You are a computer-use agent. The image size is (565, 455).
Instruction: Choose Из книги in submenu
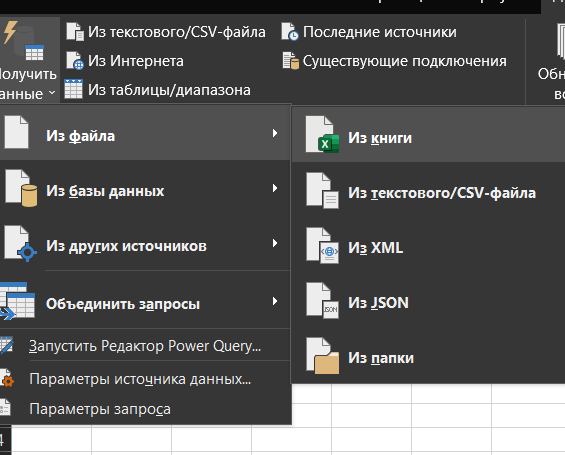428,135
